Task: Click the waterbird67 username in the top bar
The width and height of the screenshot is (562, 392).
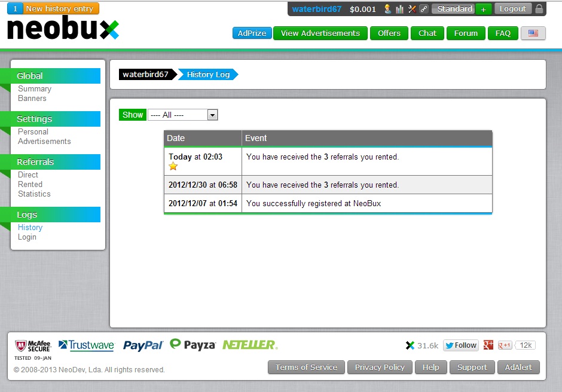Action: pyautogui.click(x=316, y=9)
